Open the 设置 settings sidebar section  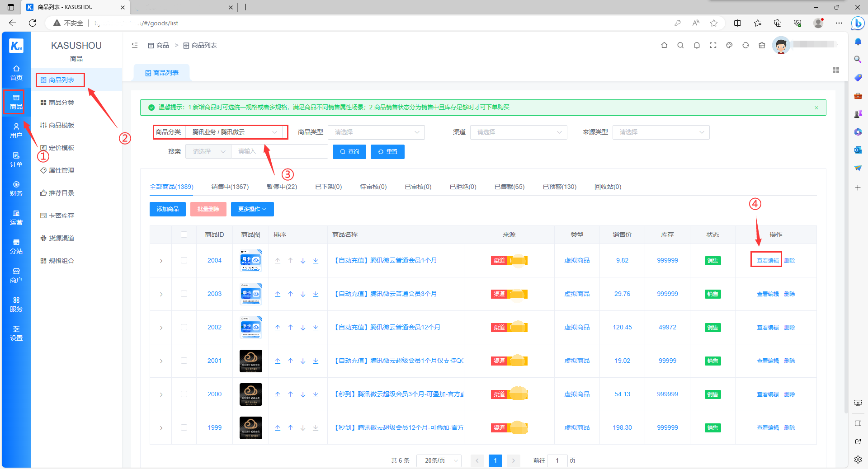click(16, 333)
